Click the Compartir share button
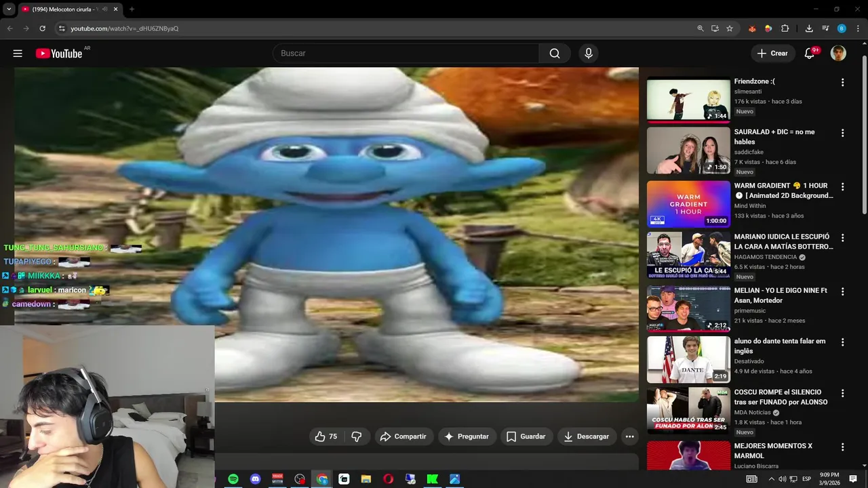 (x=403, y=436)
